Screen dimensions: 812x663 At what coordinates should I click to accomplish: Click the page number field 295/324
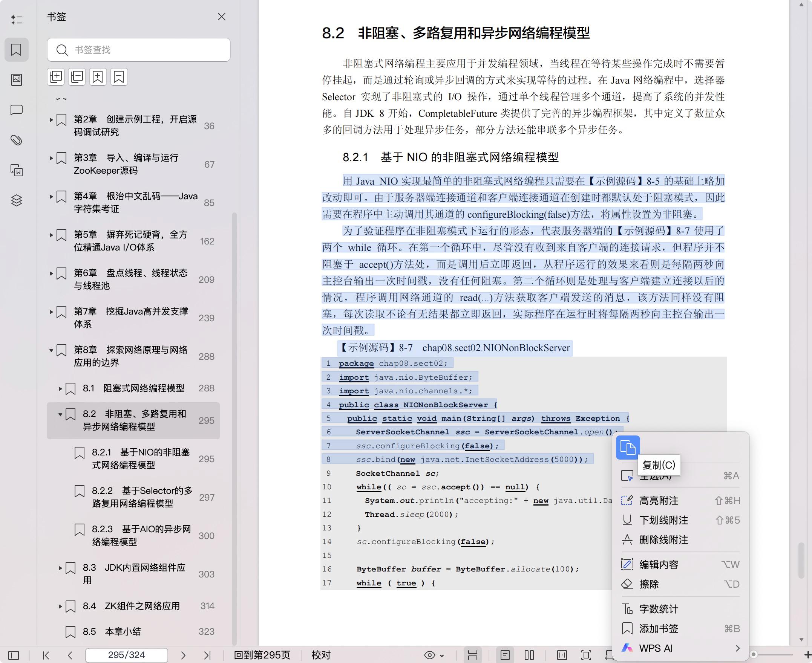[x=127, y=655]
